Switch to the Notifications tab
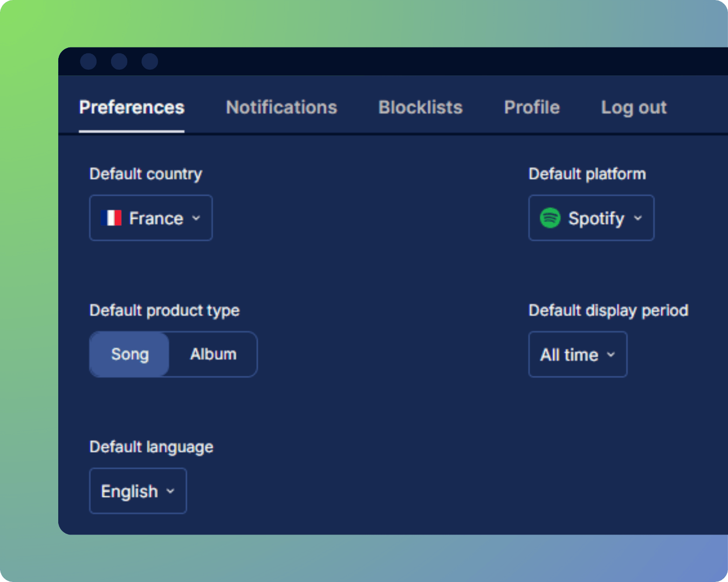Screen dimensions: 728x582 [281, 107]
